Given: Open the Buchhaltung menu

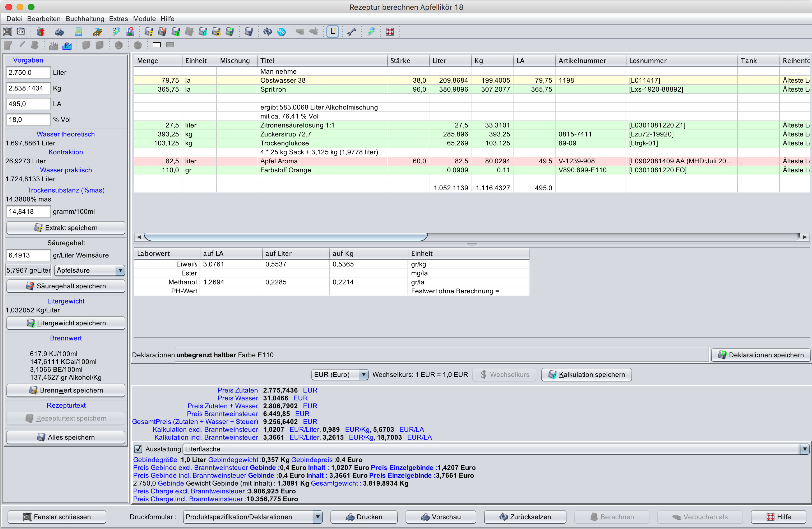Looking at the screenshot, I should [x=85, y=19].
